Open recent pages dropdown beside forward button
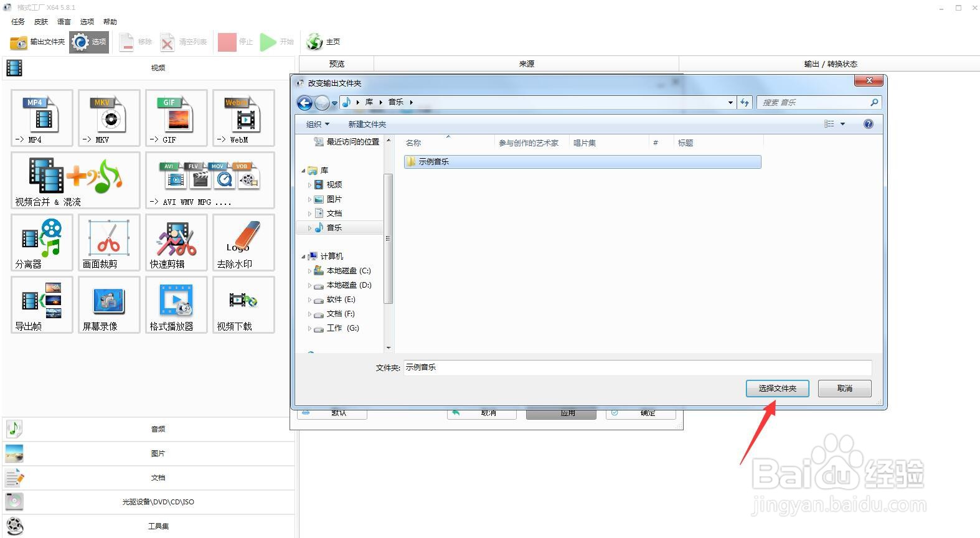The height and width of the screenshot is (538, 980). point(334,103)
